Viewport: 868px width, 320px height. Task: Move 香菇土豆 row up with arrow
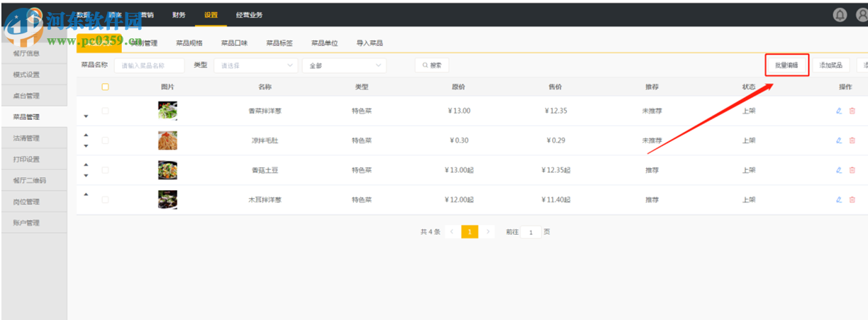[x=87, y=165]
